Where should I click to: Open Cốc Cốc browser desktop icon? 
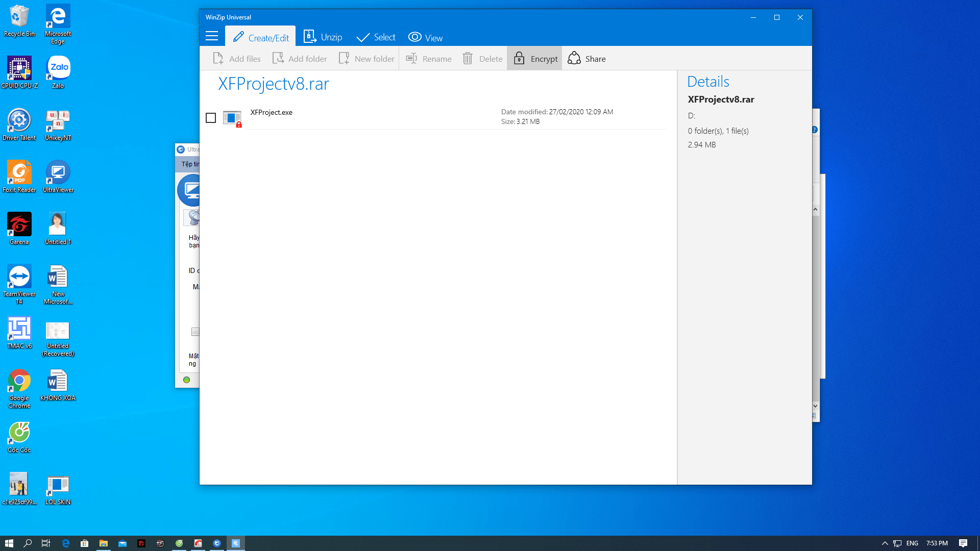coord(19,437)
